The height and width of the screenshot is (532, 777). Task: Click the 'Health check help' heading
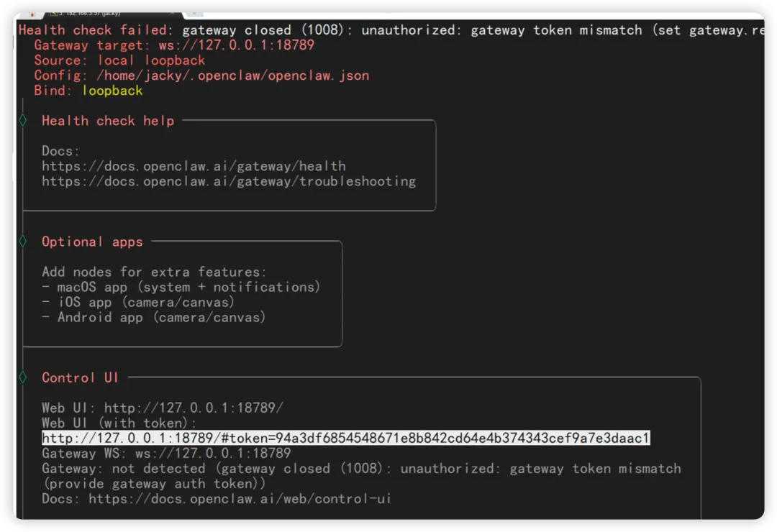point(108,121)
